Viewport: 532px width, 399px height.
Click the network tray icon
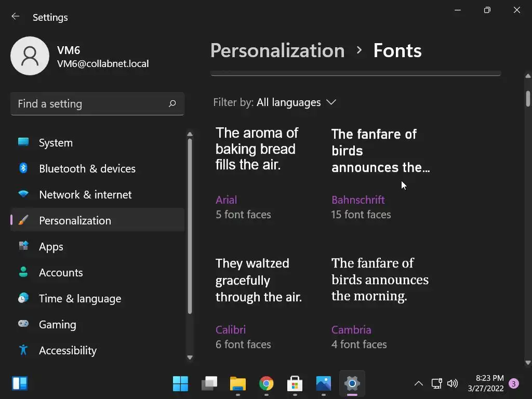click(436, 384)
